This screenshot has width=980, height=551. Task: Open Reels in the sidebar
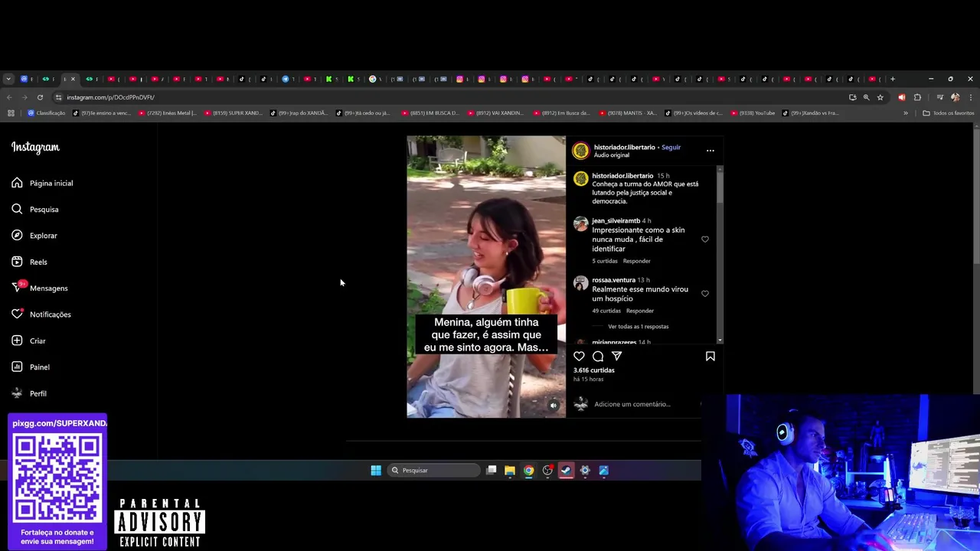[x=29, y=262]
